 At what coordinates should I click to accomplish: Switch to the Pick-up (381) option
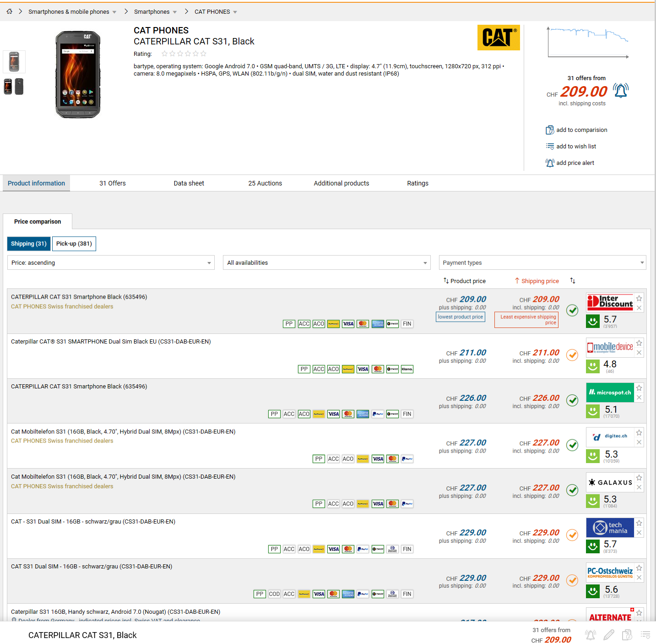click(x=74, y=244)
